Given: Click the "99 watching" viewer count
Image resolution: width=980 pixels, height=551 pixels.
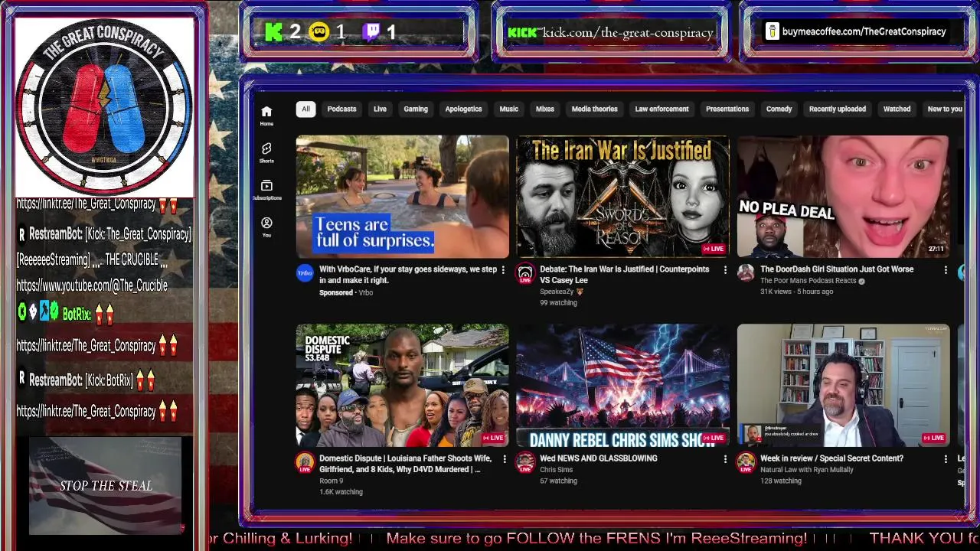Looking at the screenshot, I should point(558,303).
